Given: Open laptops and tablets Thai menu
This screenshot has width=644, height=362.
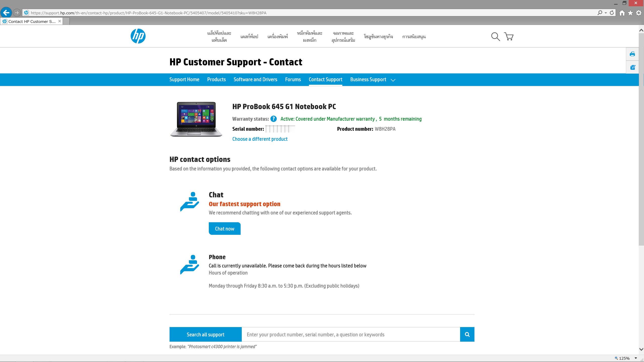Looking at the screenshot, I should tap(219, 36).
